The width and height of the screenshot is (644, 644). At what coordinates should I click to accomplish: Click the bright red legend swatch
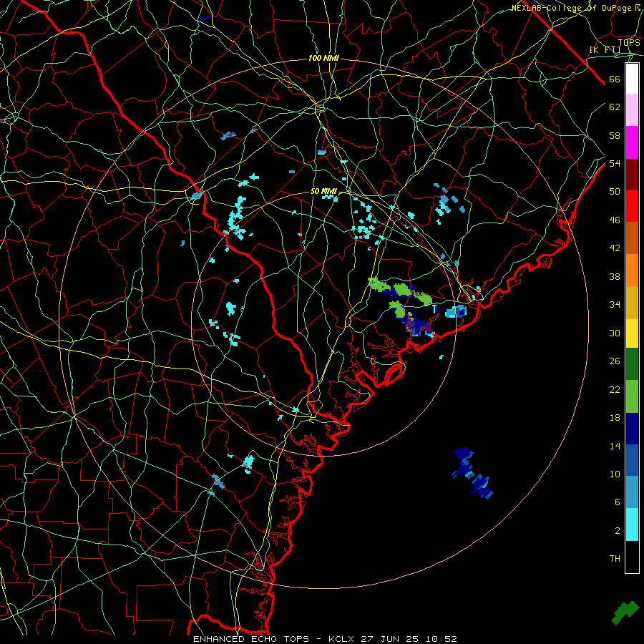(632, 206)
